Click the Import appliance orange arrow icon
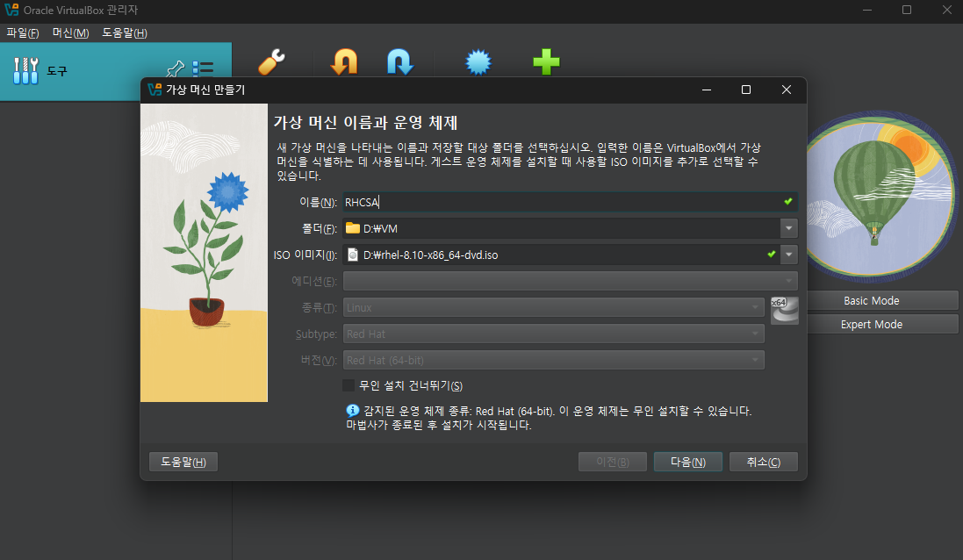963x560 pixels. (x=344, y=62)
